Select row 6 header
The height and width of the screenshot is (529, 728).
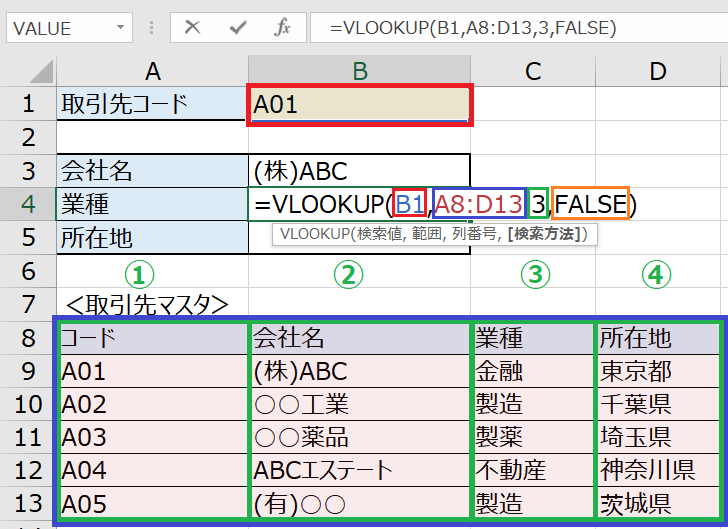[x=28, y=271]
